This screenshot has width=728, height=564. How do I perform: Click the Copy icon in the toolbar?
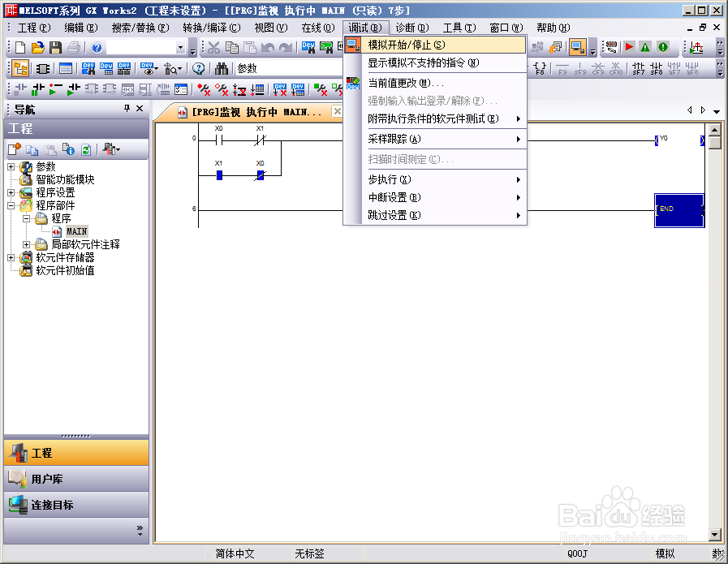pyautogui.click(x=231, y=47)
